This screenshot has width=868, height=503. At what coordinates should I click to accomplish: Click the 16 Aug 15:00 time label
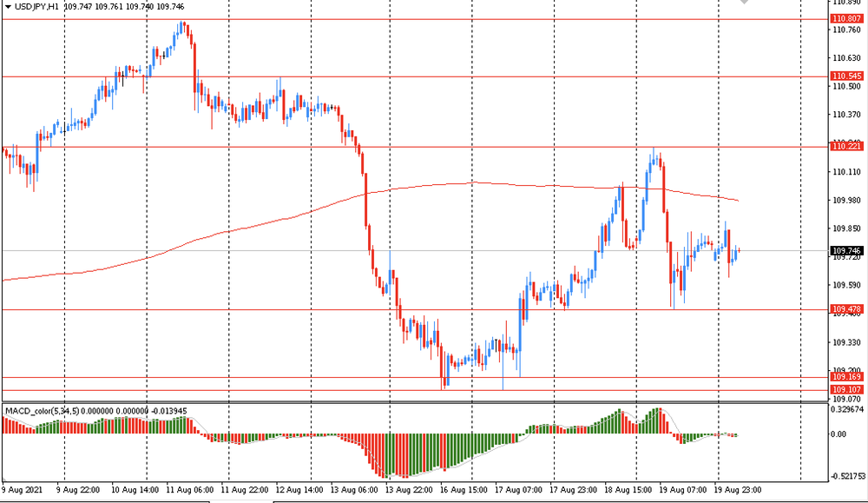pos(464,490)
